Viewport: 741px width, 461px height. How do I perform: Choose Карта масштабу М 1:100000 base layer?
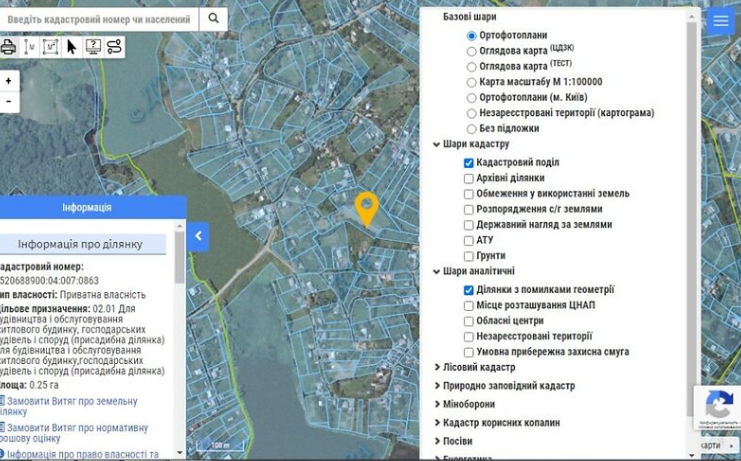472,83
